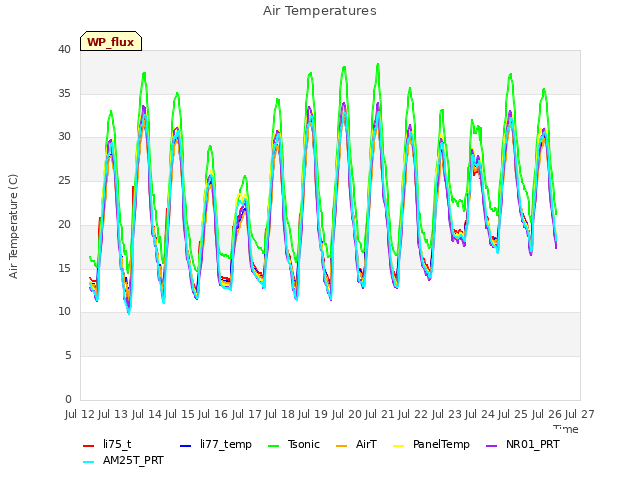Image resolution: width=640 pixels, height=480 pixels.
Task: Click the Jul 27 x-axis label
Action: click(x=580, y=414)
